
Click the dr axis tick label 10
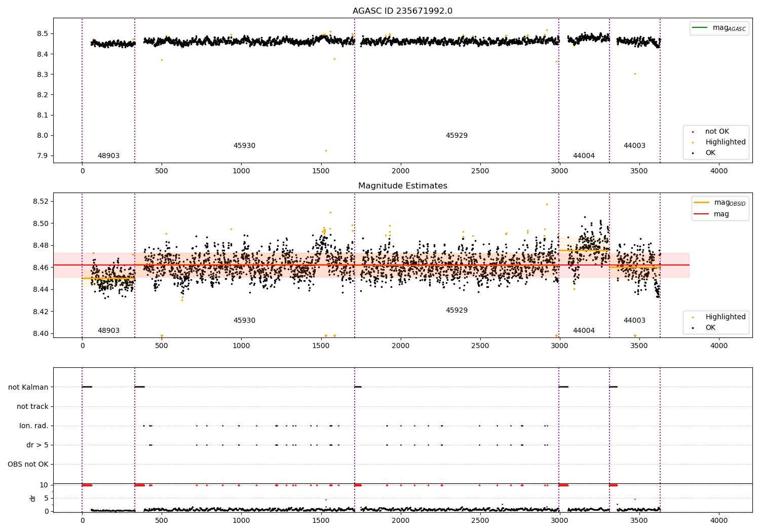point(44,485)
